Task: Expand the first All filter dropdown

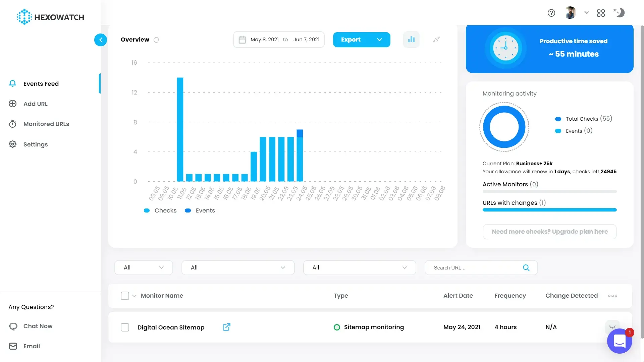Action: point(144,267)
